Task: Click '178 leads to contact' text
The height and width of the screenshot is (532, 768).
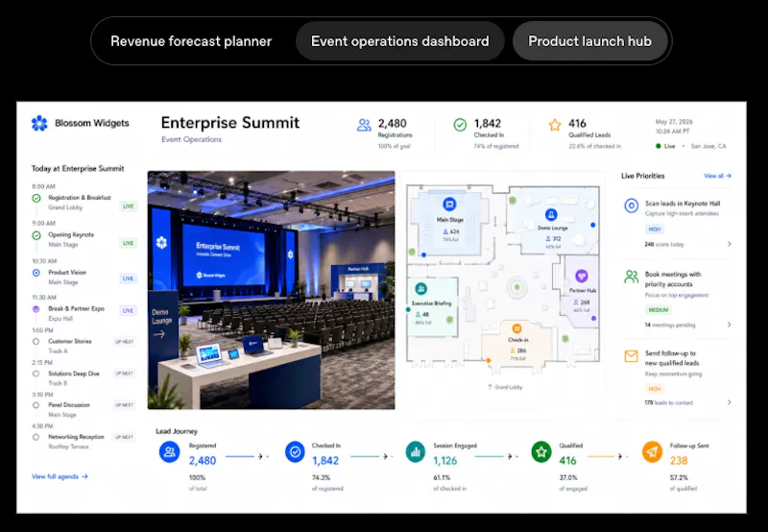Action: [x=668, y=402]
